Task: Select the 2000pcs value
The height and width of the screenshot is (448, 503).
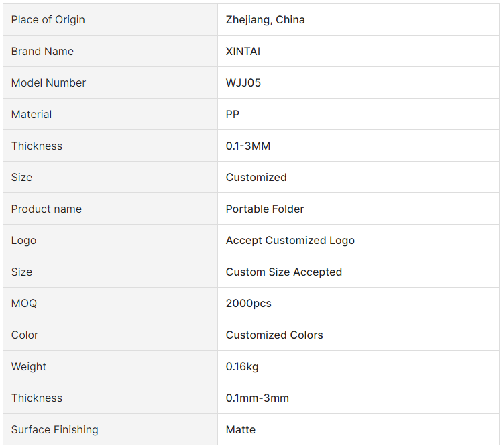Action: tap(249, 303)
